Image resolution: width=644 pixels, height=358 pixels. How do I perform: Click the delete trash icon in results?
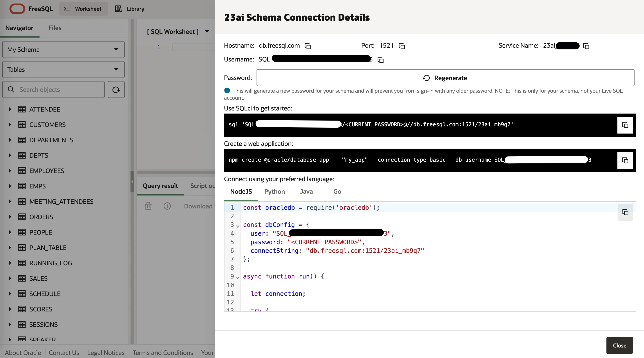tap(148, 206)
